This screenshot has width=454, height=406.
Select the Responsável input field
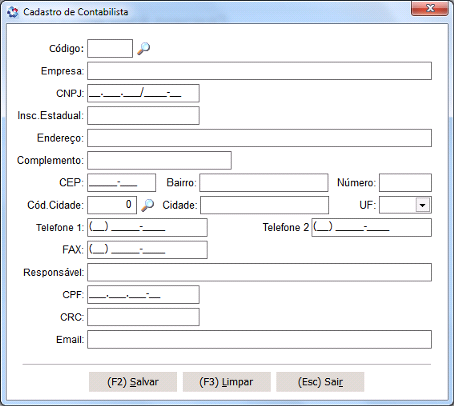click(x=259, y=272)
